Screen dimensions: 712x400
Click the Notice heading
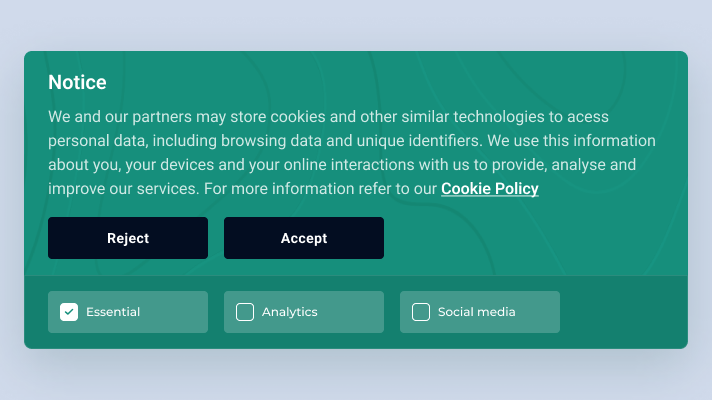[x=77, y=82]
